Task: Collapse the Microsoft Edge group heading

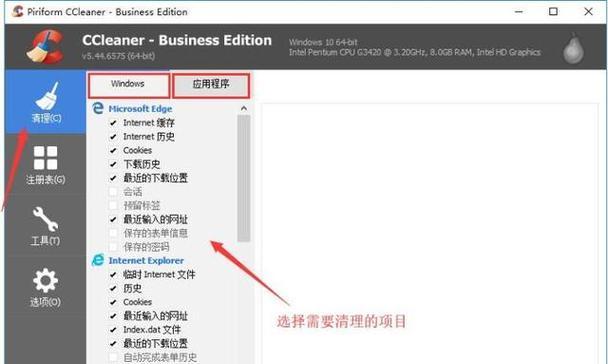Action: [140, 109]
